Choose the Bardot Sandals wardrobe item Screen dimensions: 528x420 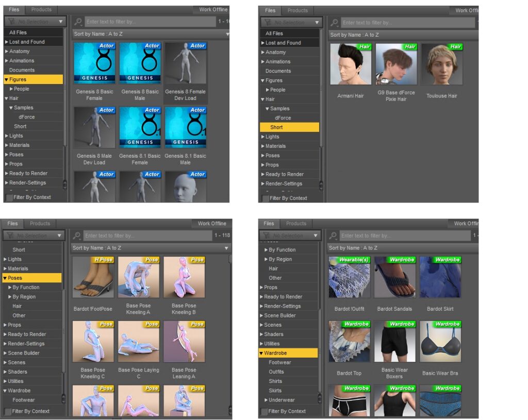point(394,277)
